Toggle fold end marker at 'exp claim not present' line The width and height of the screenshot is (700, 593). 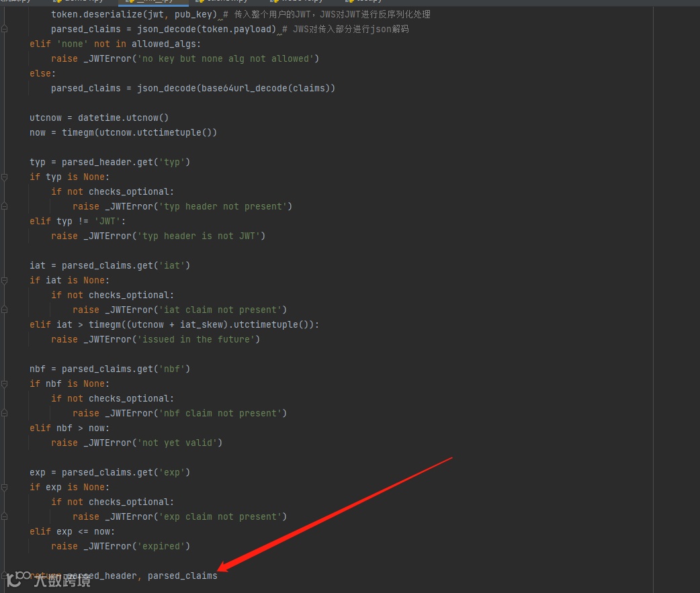point(5,516)
